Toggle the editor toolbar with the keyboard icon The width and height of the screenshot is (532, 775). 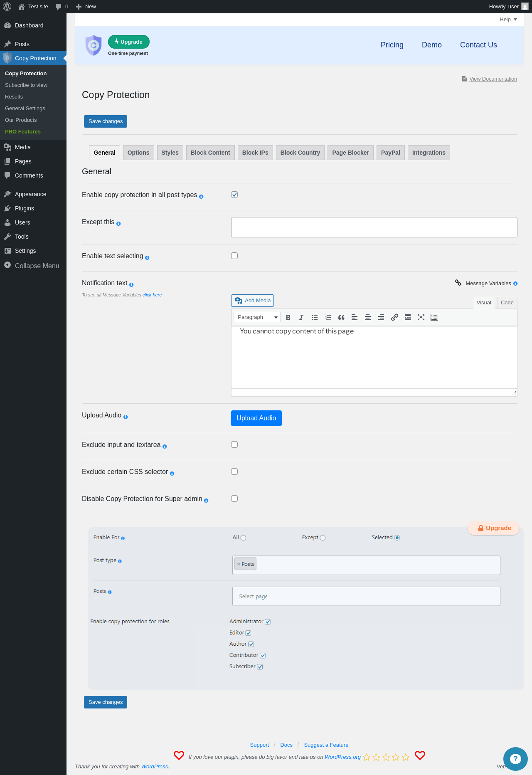(x=434, y=317)
